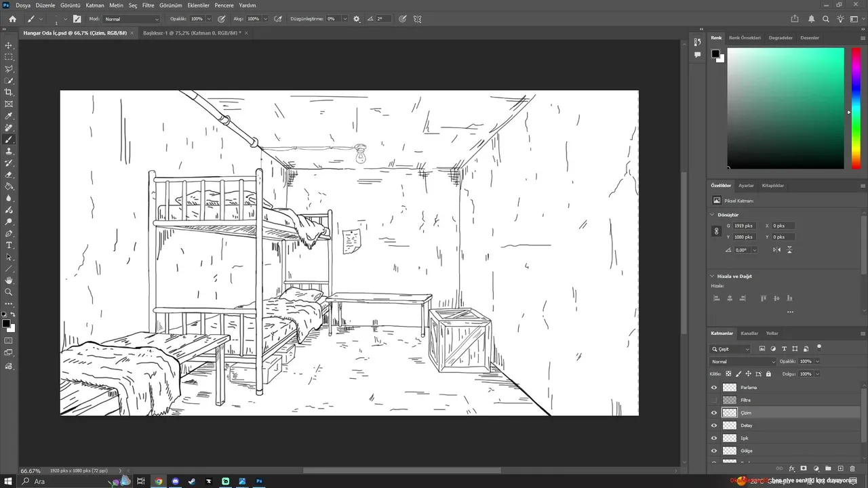
Task: Select the Paint Bucket tool
Action: (x=9, y=186)
